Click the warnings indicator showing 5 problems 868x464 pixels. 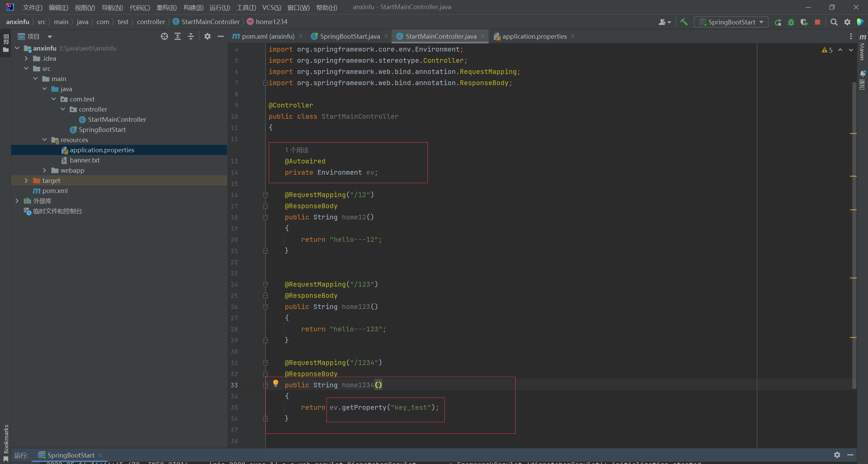coord(827,50)
